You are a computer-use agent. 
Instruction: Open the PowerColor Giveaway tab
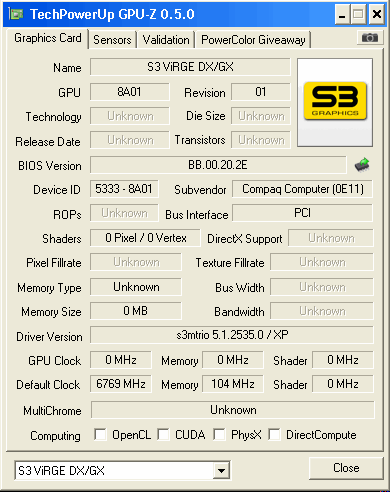coord(253,40)
